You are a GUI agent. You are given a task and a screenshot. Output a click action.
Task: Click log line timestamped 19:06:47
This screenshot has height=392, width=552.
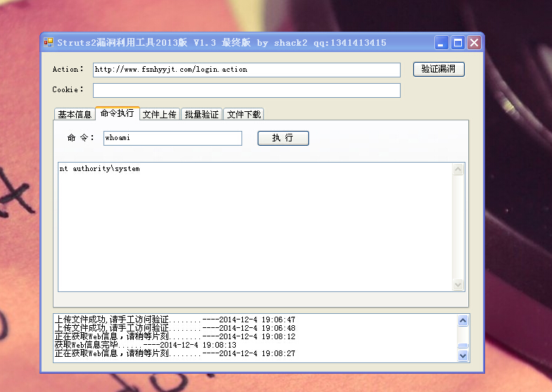175,320
